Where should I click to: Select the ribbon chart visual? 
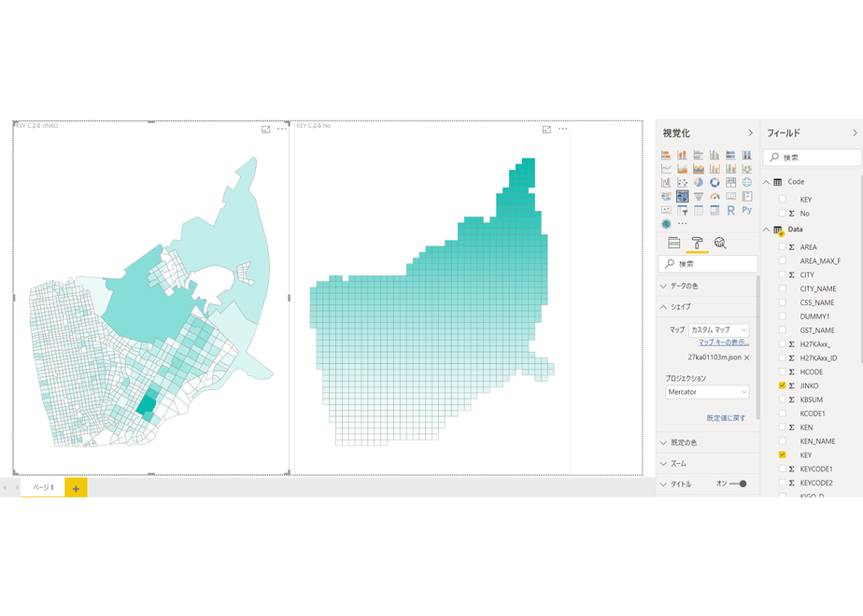pyautogui.click(x=747, y=169)
